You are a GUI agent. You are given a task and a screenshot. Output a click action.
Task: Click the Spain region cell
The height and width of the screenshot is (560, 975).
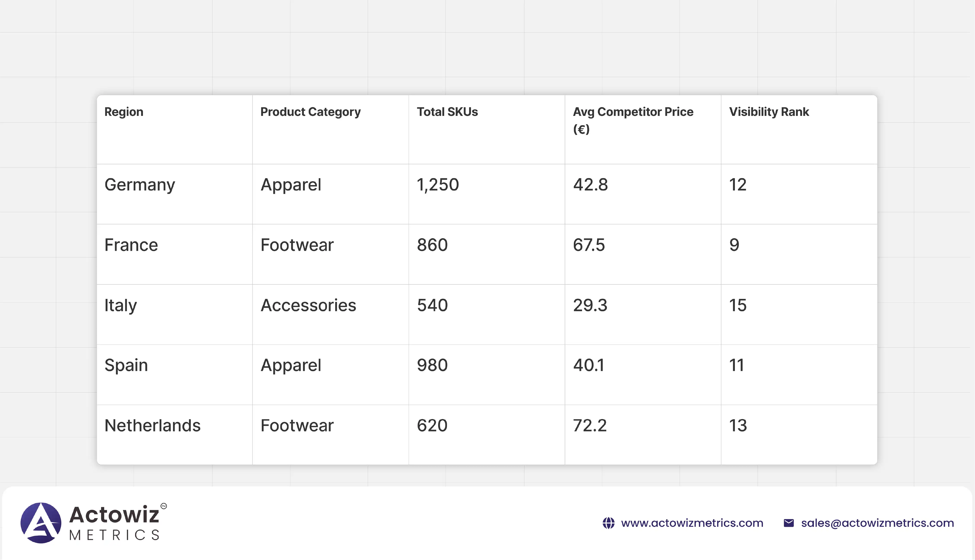(x=126, y=365)
